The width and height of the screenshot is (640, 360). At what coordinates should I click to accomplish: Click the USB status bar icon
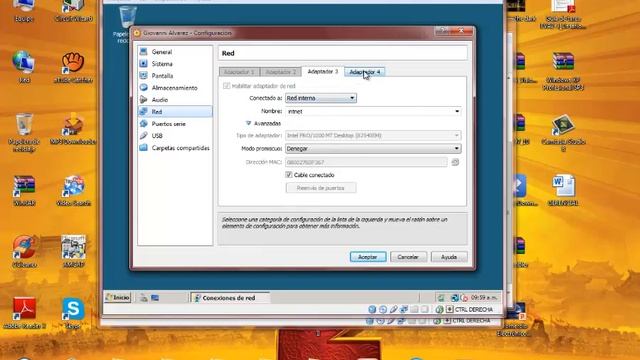click(393, 309)
